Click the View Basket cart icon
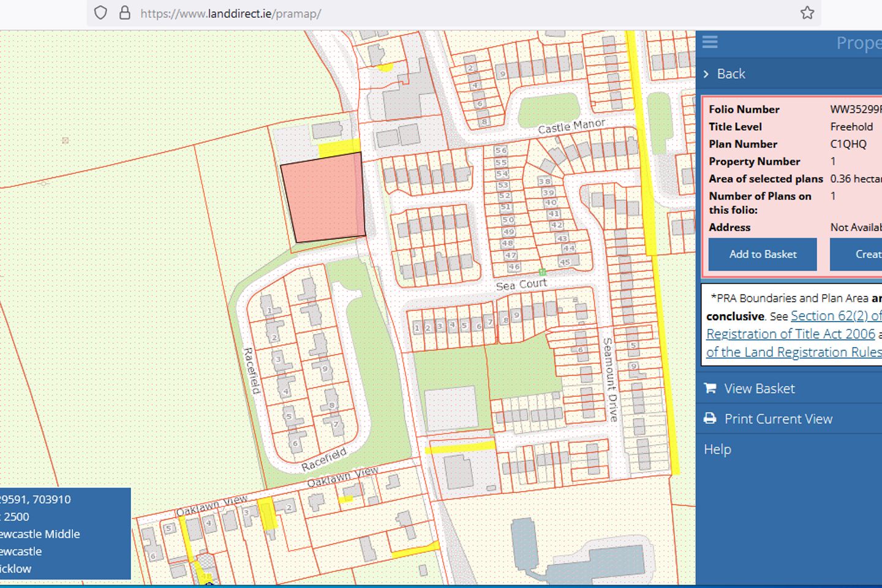882x588 pixels. (710, 388)
